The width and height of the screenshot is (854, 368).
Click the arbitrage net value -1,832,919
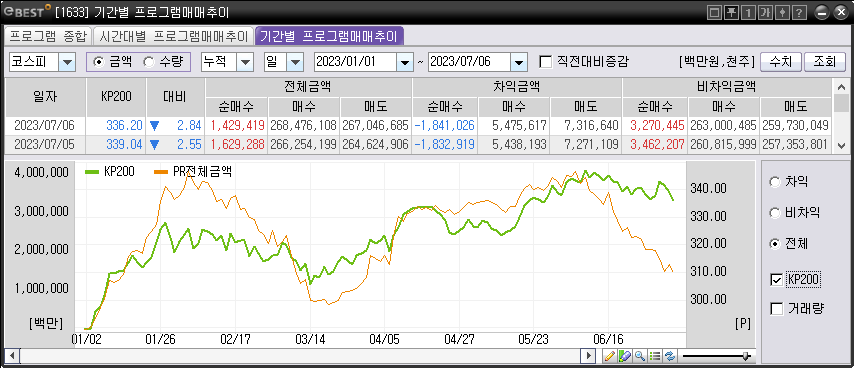point(444,145)
